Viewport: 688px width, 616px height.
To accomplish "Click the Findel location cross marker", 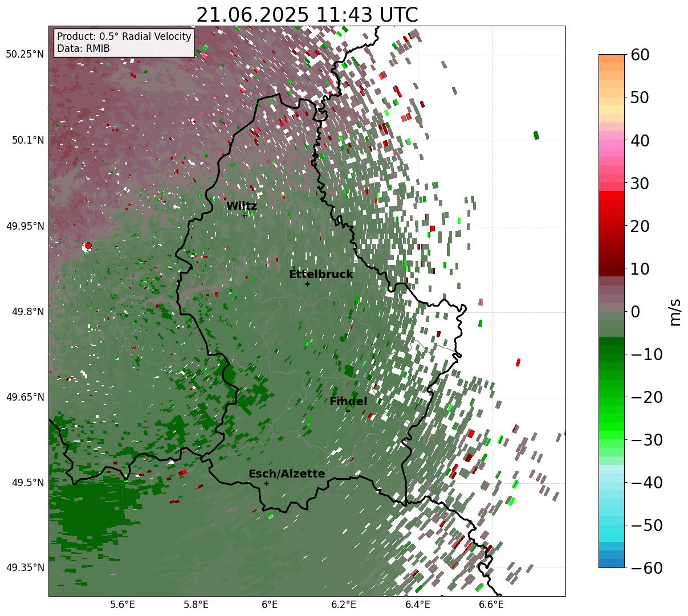I will [x=348, y=411].
